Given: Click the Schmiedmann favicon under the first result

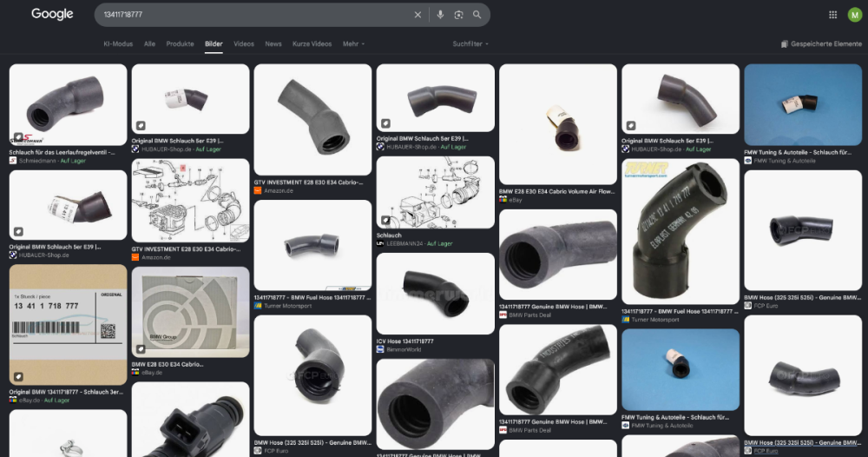Looking at the screenshot, I should 13,161.
